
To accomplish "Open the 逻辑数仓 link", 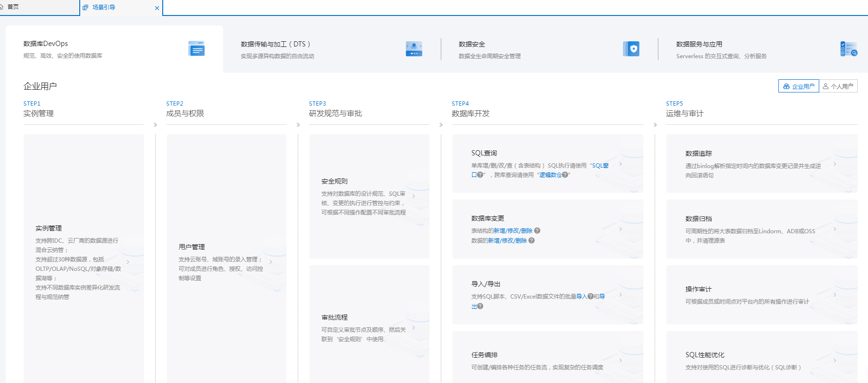I will (x=551, y=175).
